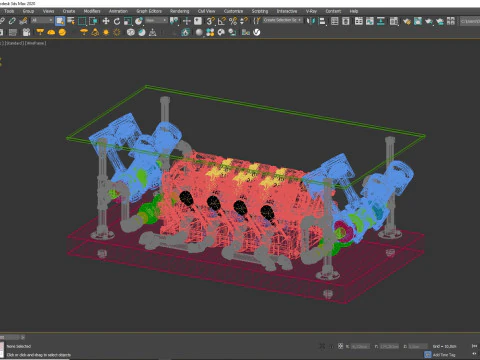Open the Rendering menu
480x360 pixels.
tap(179, 11)
